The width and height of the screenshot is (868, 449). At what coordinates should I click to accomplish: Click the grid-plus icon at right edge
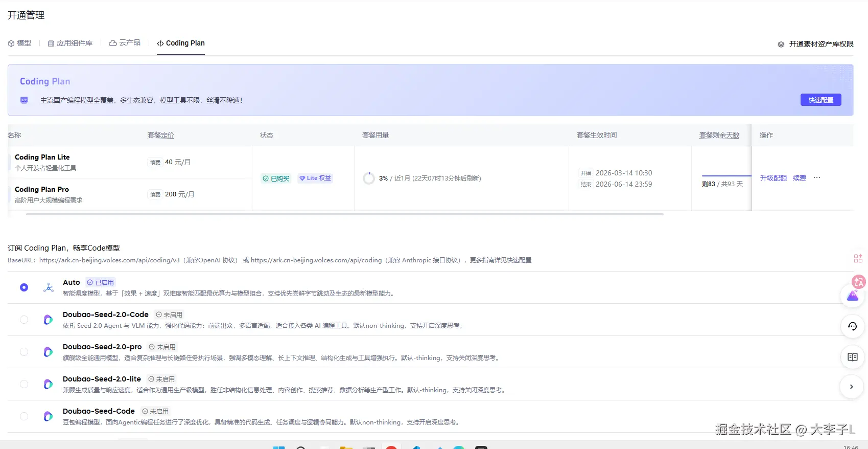(858, 258)
